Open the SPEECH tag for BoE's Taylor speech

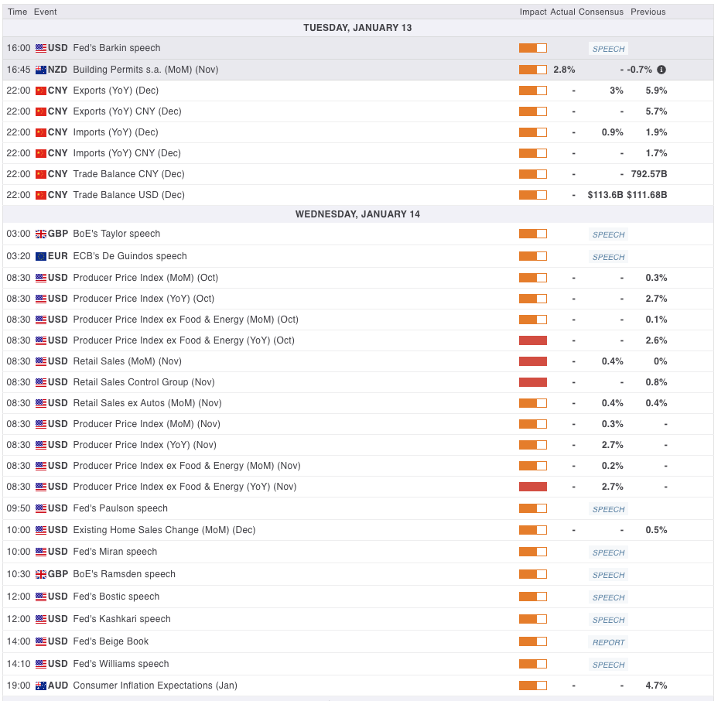[x=608, y=234]
